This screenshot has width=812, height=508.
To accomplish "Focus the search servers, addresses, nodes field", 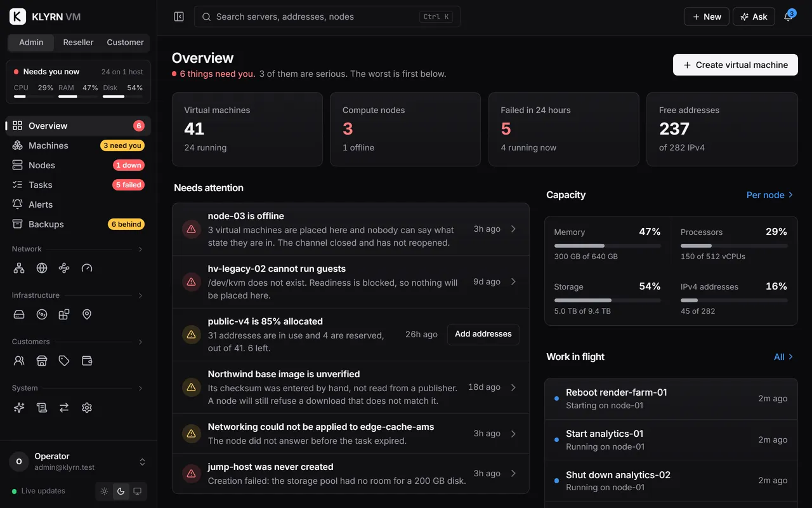I will click(x=327, y=17).
